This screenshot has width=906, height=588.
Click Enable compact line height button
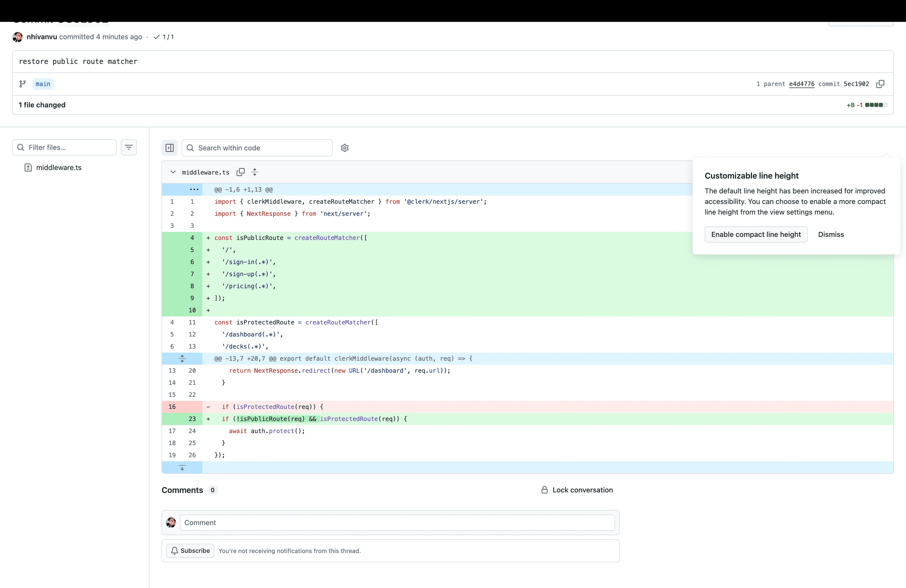(756, 235)
